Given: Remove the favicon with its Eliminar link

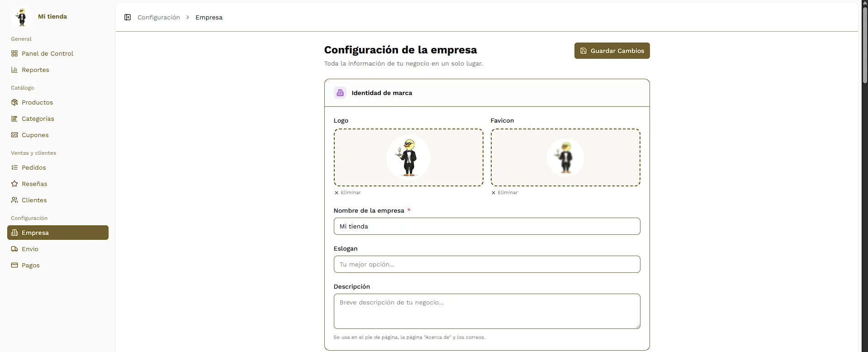Looking at the screenshot, I should tap(504, 193).
